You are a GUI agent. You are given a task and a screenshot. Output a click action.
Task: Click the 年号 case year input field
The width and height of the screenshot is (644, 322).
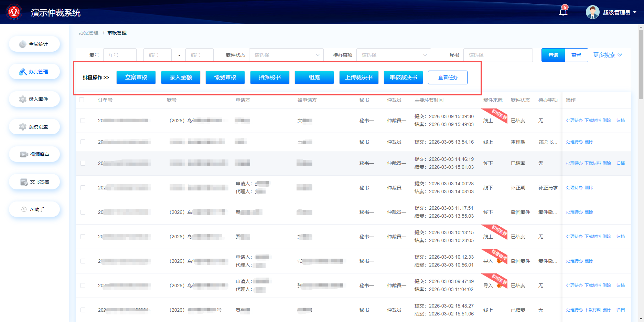tap(120, 55)
